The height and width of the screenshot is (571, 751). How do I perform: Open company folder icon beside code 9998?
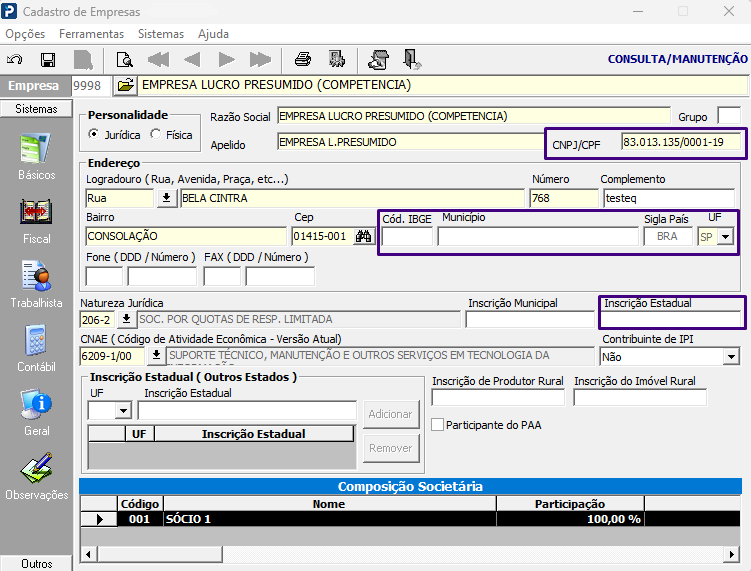[x=125, y=86]
